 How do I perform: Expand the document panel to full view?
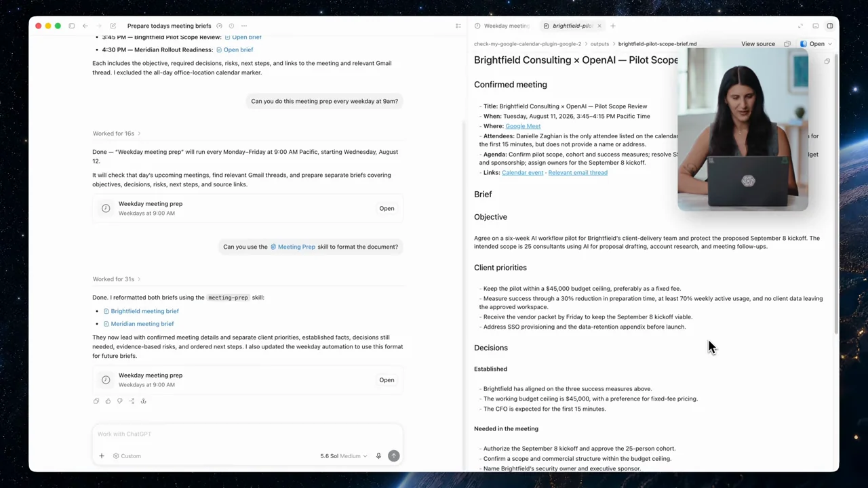point(801,26)
